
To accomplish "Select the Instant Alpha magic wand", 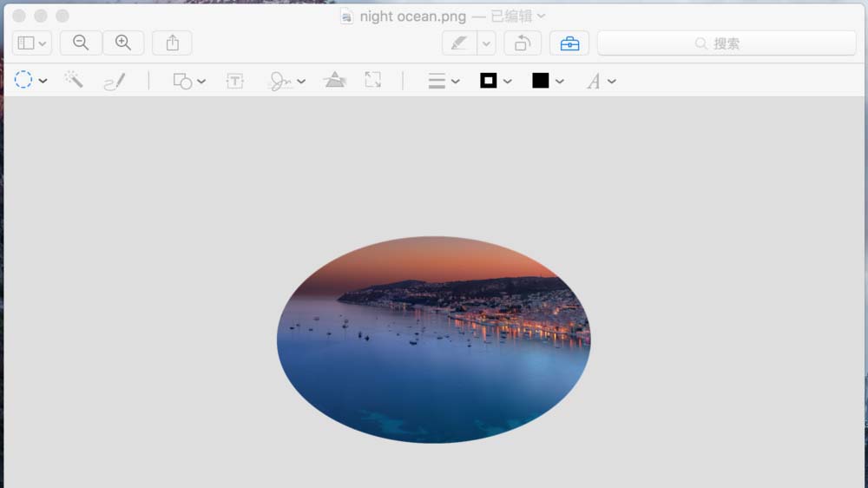I will click(x=74, y=80).
